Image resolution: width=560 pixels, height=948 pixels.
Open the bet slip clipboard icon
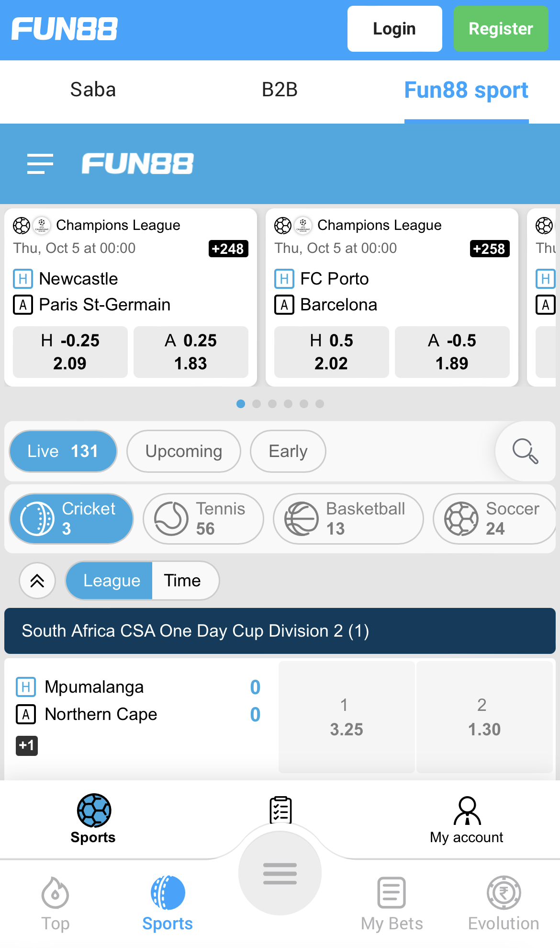pos(280,810)
